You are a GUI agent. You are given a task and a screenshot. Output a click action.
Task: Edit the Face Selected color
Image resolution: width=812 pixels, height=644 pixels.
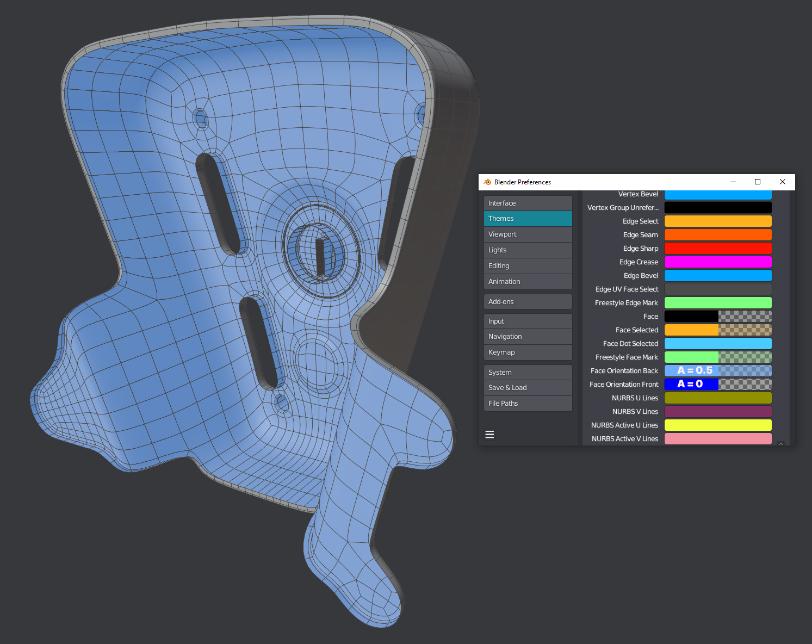(691, 330)
